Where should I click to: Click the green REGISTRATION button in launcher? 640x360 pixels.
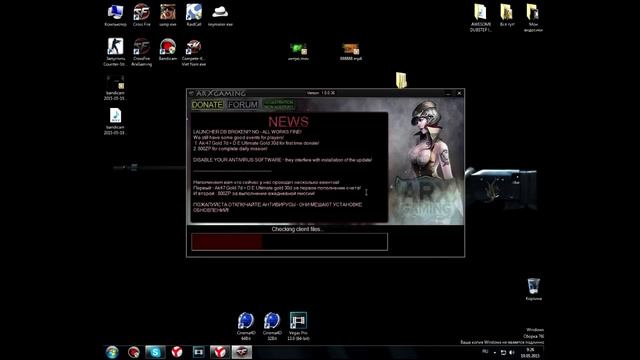(278, 104)
